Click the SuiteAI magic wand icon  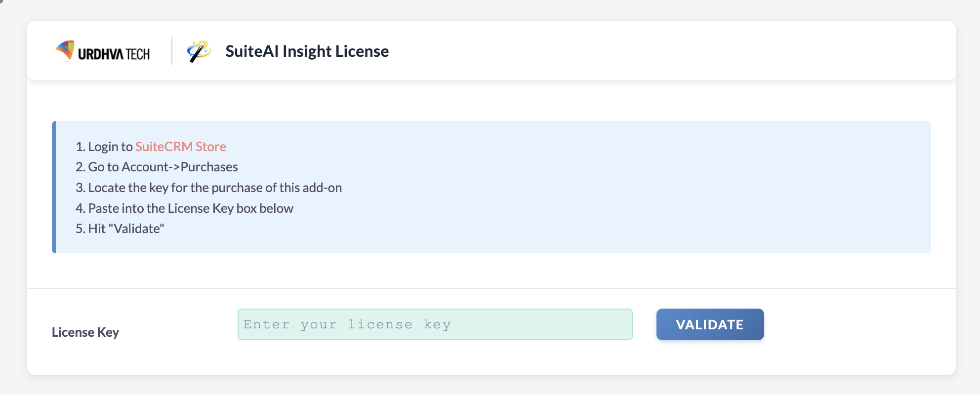[199, 51]
